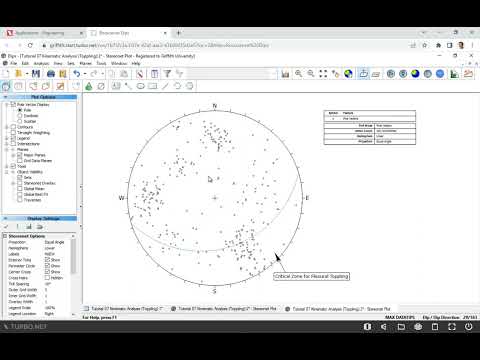Click the Print icon
Screen dimensions: 480x360
click(x=51, y=74)
